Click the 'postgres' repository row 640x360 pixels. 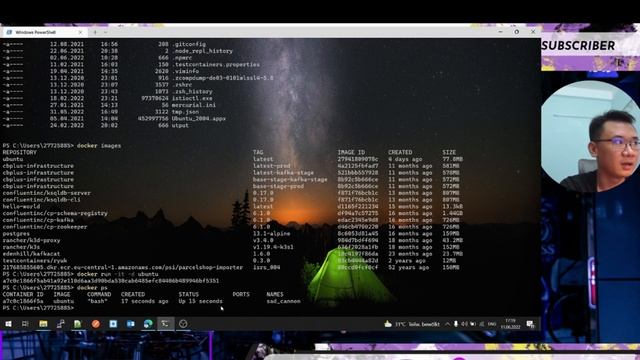16,234
